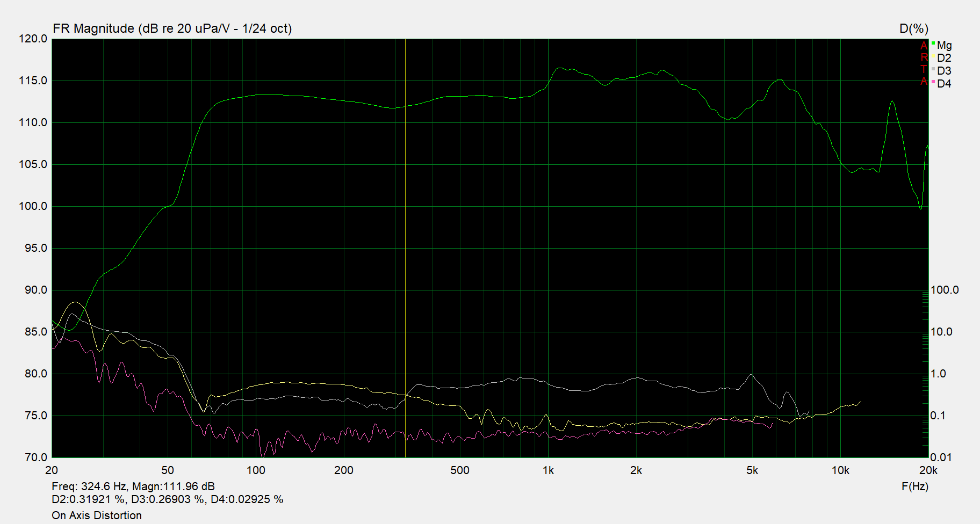Click the 0.01 percent distortion axis value

coord(941,457)
